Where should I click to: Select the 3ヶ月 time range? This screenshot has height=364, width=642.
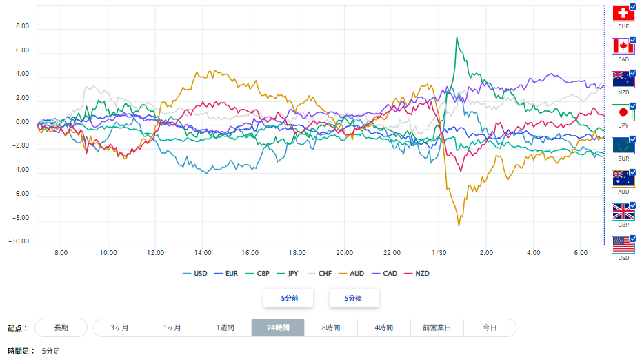pyautogui.click(x=119, y=328)
